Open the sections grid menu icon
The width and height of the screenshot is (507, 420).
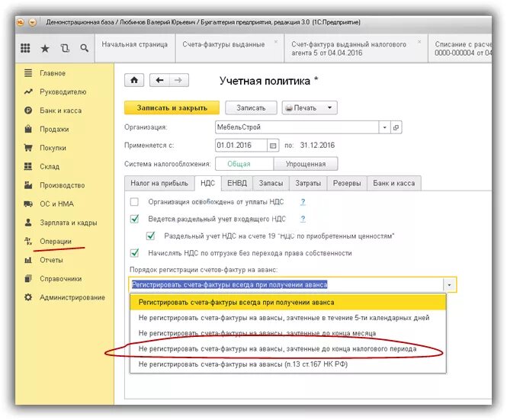click(x=25, y=48)
